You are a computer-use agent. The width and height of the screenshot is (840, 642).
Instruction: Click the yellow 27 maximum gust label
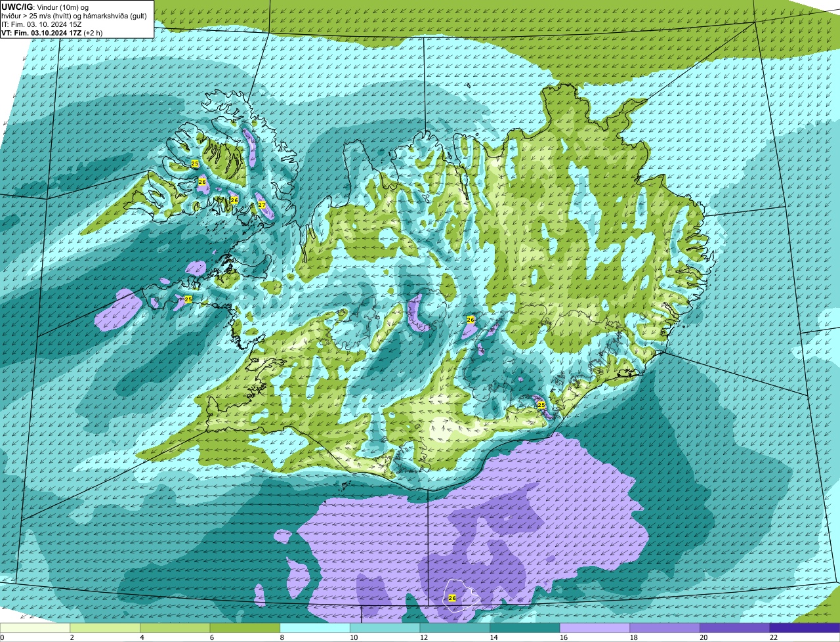[x=262, y=205]
